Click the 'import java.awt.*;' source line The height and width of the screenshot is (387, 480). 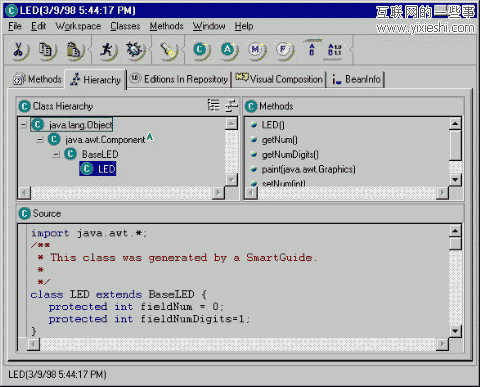tap(89, 233)
